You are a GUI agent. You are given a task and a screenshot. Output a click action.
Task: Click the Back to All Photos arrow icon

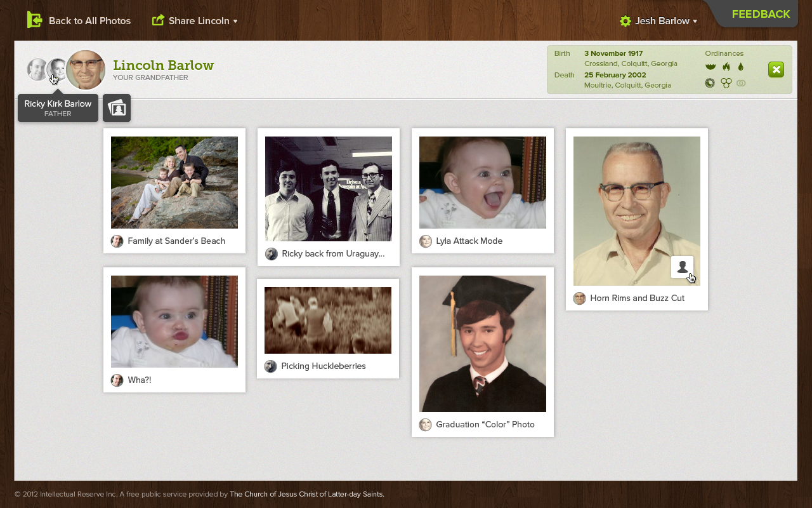pyautogui.click(x=34, y=20)
